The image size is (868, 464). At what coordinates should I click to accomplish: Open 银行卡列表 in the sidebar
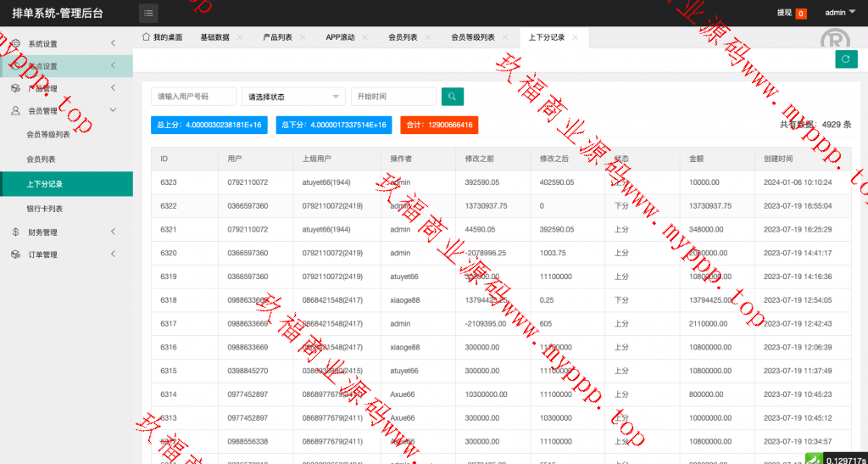[x=44, y=208]
